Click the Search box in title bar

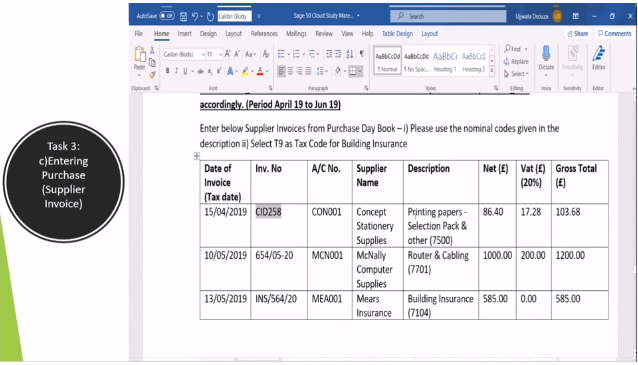(448, 16)
